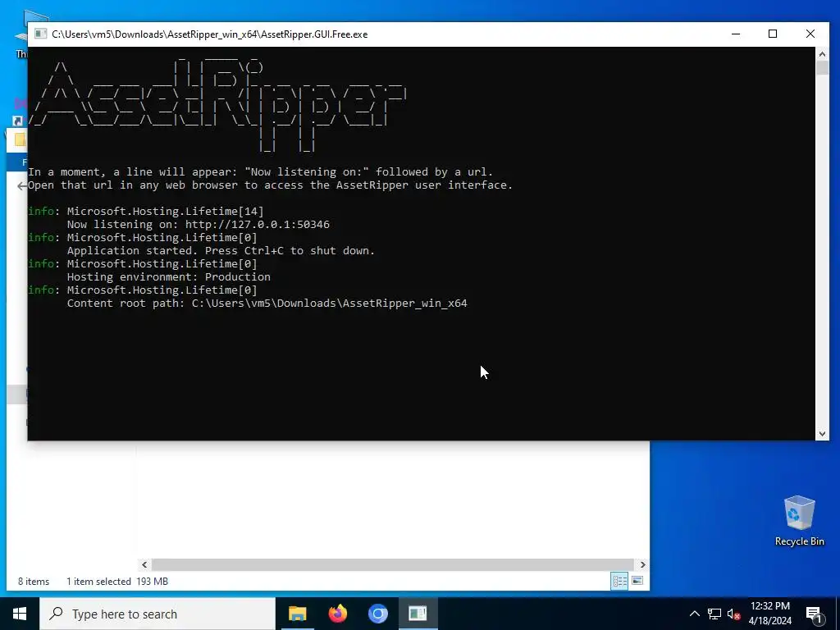The image size is (840, 630).
Task: Click the 'Hosting environment: Production' line
Action: click(x=169, y=277)
